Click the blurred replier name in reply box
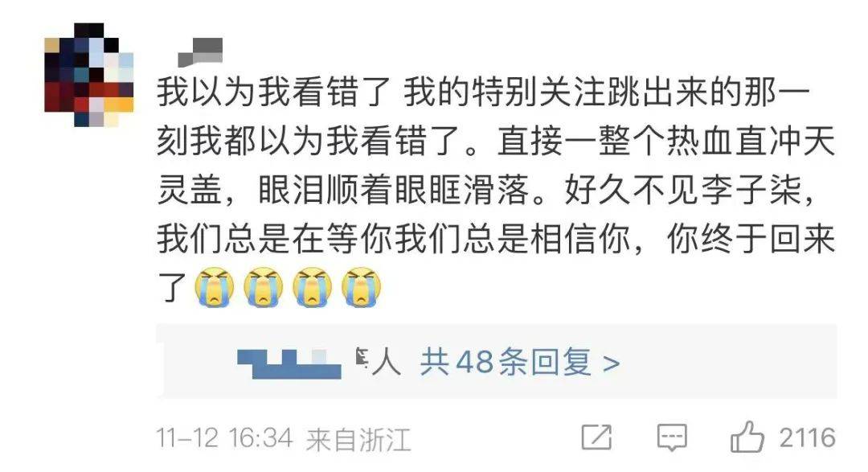The image size is (868, 472). (289, 363)
